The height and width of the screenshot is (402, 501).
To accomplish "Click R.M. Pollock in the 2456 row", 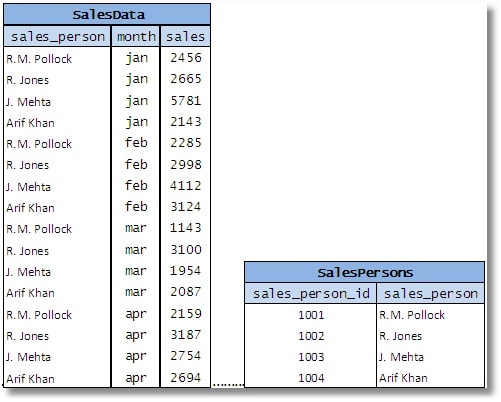I will [39, 59].
